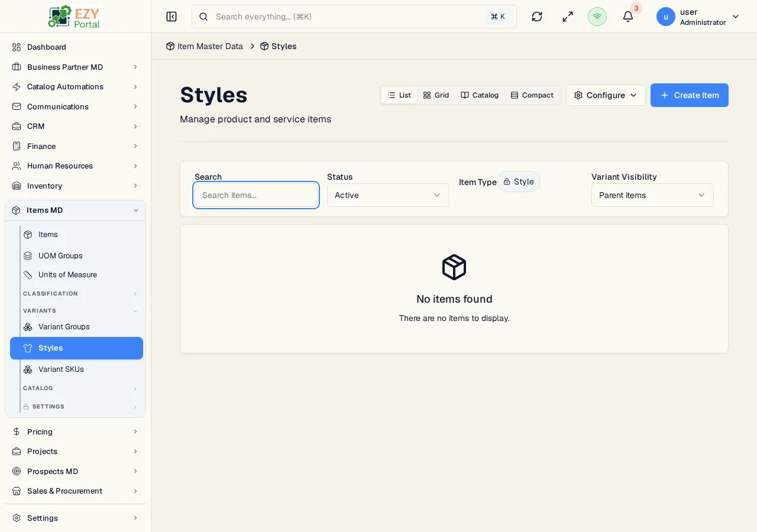Click the green wifi connection status icon
The width and height of the screenshot is (757, 532).
point(597,17)
